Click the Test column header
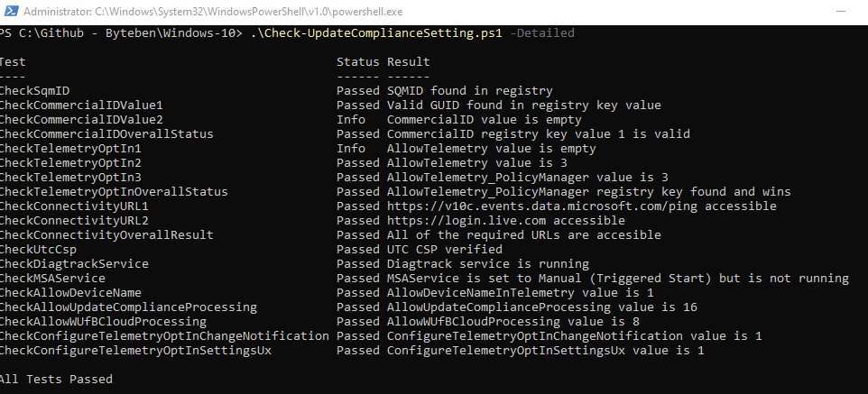 (13, 62)
